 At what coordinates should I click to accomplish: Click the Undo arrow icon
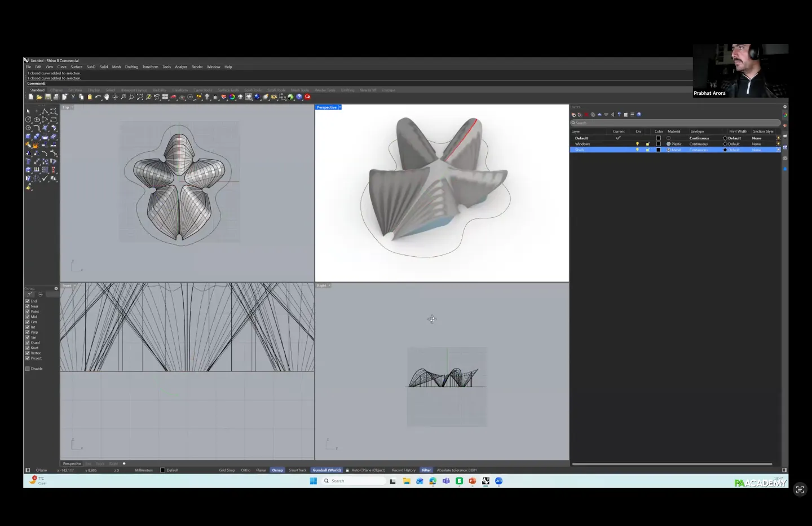point(98,97)
